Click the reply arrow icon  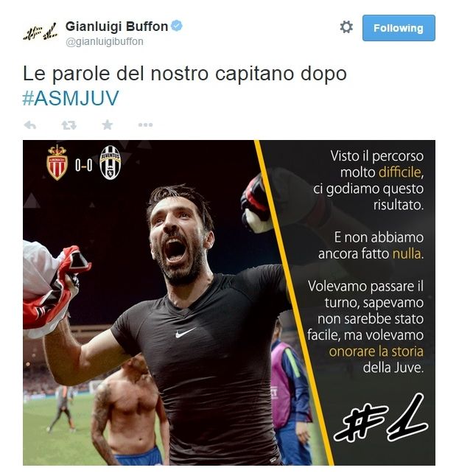(30, 125)
